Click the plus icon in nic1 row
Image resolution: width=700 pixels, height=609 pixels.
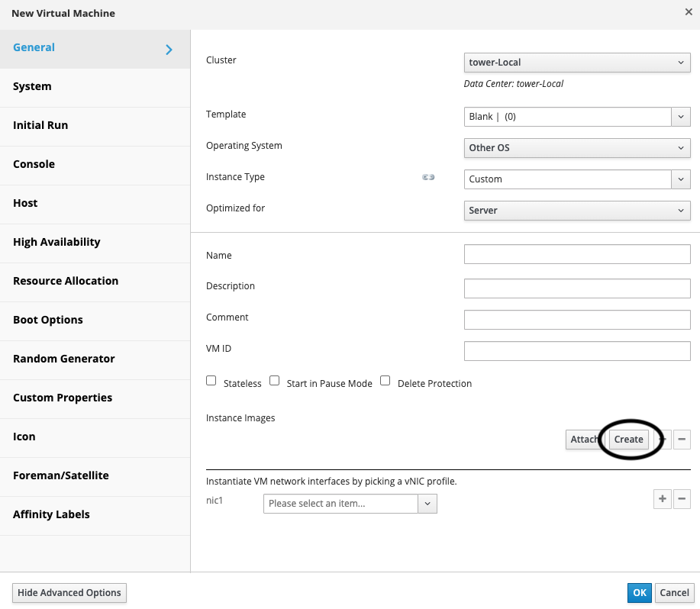pyautogui.click(x=663, y=499)
